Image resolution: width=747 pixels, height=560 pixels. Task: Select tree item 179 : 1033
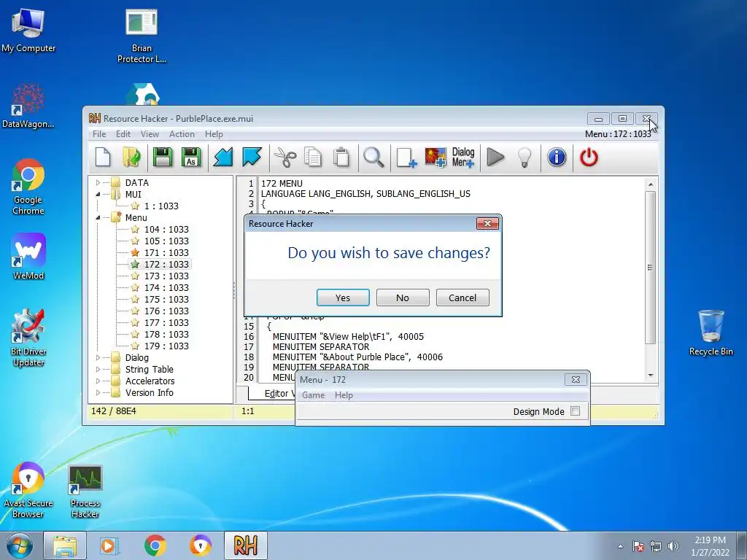166,346
